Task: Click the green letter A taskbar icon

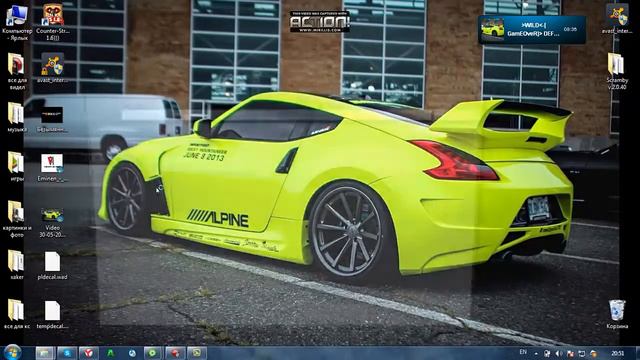Action: pos(111,353)
